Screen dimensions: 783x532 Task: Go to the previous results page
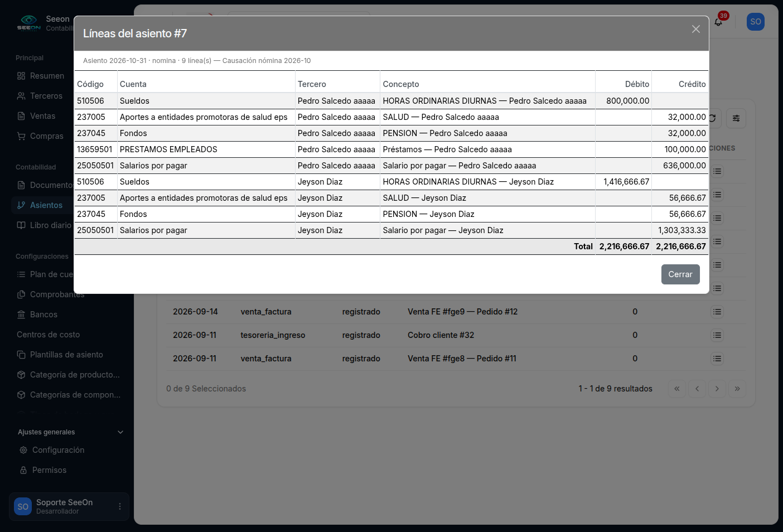point(697,389)
